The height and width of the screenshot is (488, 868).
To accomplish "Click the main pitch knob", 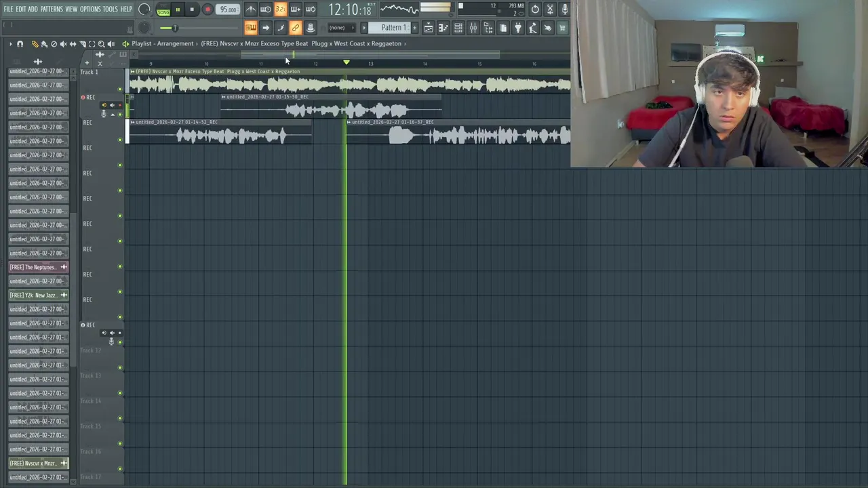I will (144, 28).
